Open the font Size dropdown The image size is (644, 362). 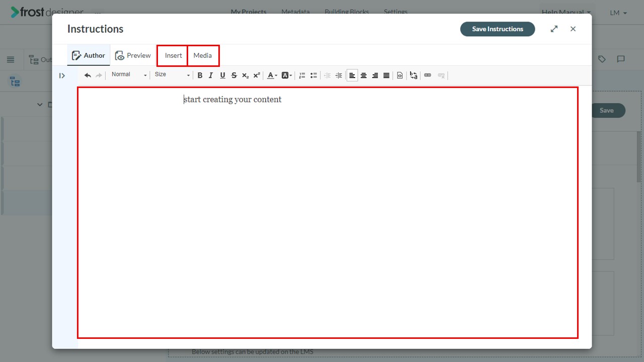pyautogui.click(x=172, y=75)
